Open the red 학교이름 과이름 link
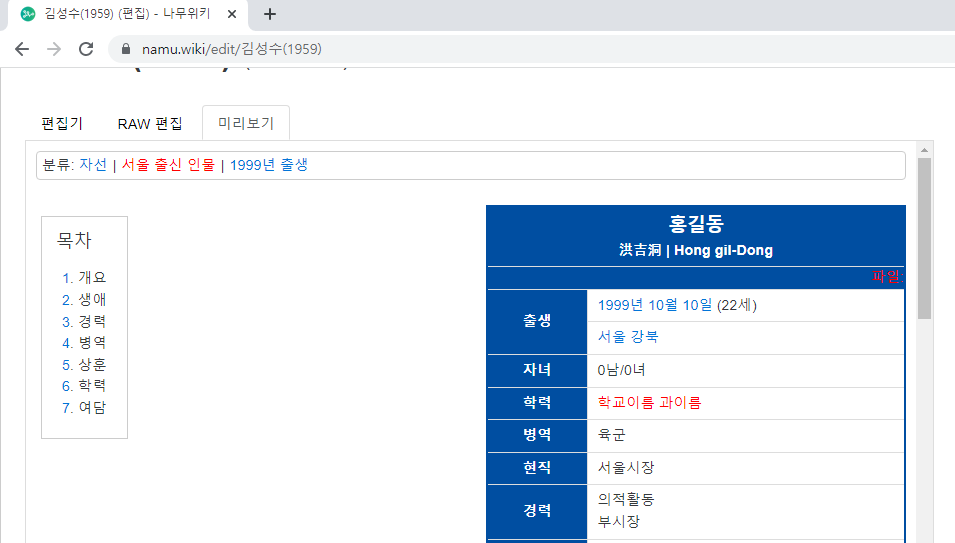This screenshot has height=543, width=955. (649, 402)
